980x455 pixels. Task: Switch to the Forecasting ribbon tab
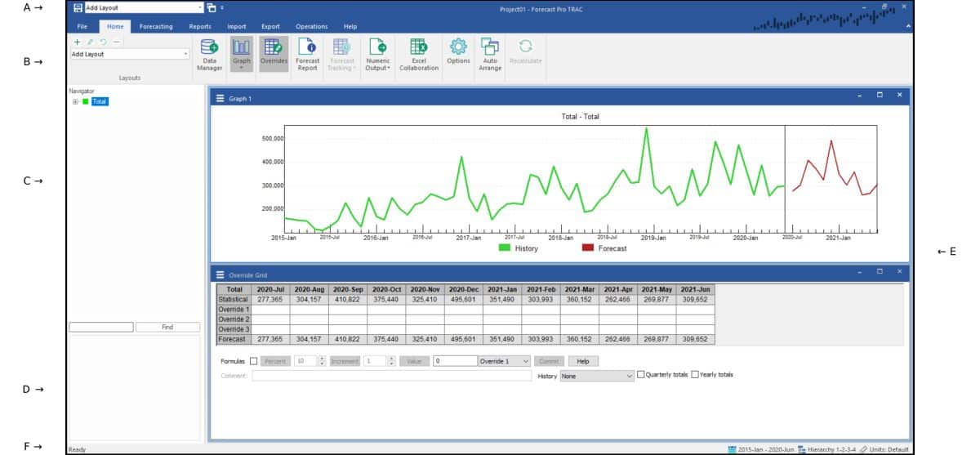pyautogui.click(x=155, y=26)
